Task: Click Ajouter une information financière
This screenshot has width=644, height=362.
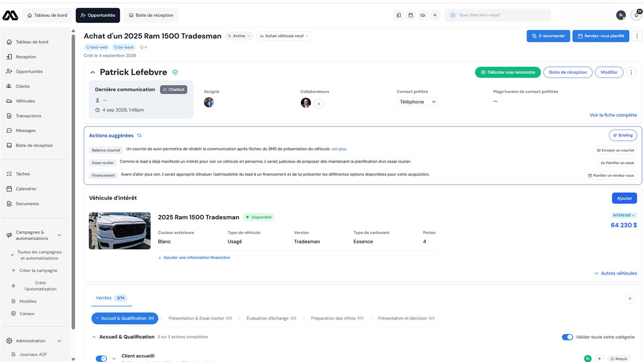Action: (194, 257)
